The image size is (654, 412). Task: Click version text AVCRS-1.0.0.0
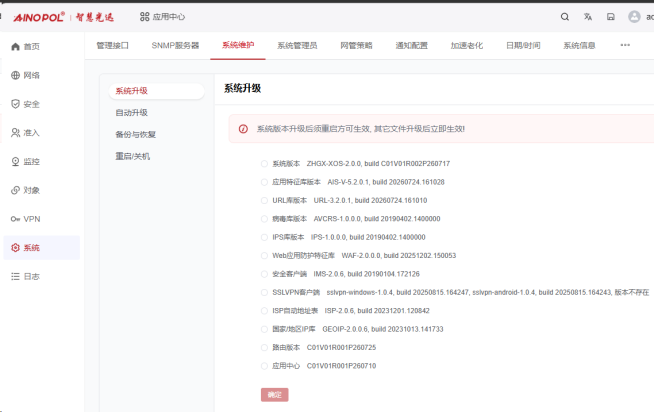[x=337, y=219]
